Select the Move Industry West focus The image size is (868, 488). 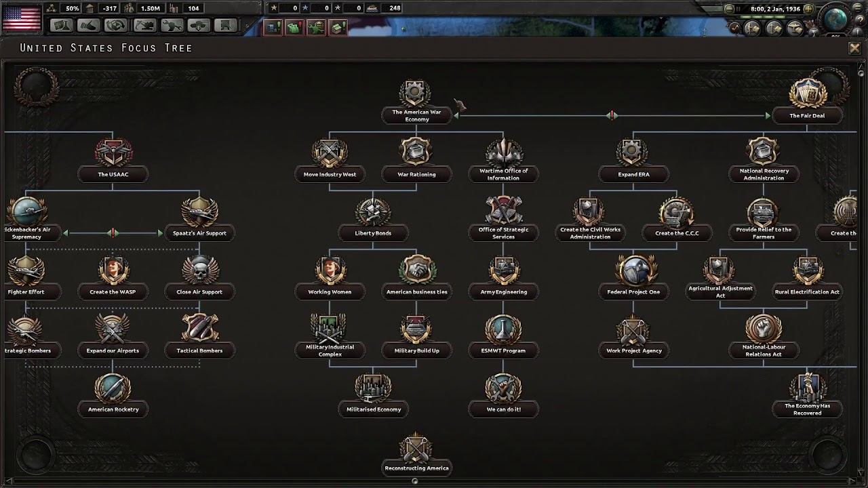pos(330,161)
